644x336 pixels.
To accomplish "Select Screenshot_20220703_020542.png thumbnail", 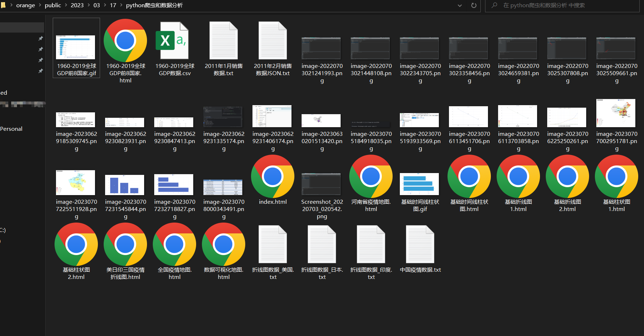I will pyautogui.click(x=321, y=184).
